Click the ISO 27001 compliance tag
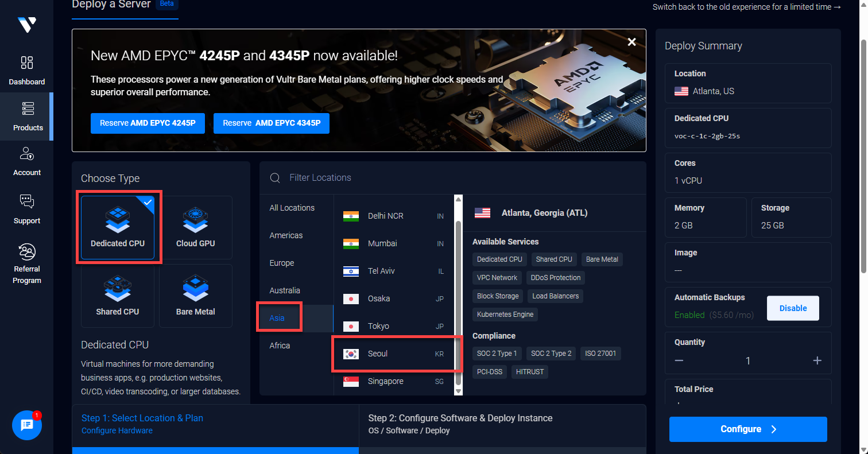The height and width of the screenshot is (454, 868). coord(600,354)
